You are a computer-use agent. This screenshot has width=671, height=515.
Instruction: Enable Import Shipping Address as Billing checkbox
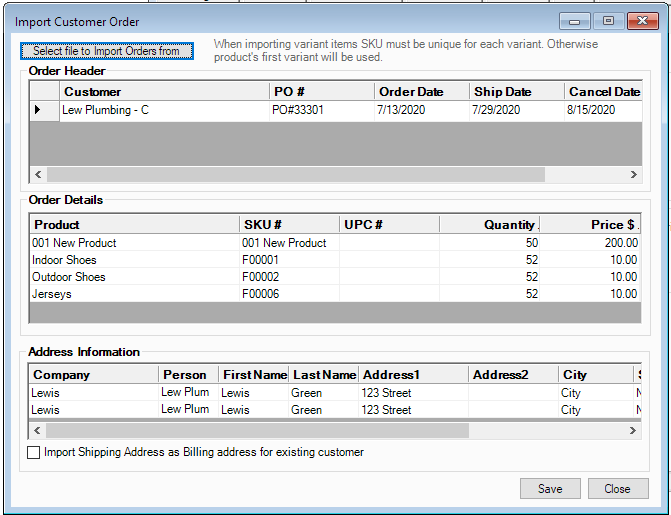(x=34, y=453)
